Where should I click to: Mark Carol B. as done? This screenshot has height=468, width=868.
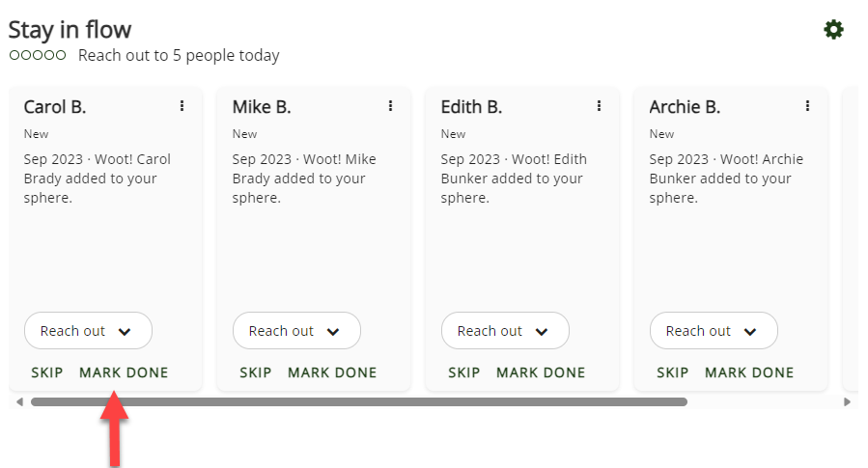tap(124, 372)
